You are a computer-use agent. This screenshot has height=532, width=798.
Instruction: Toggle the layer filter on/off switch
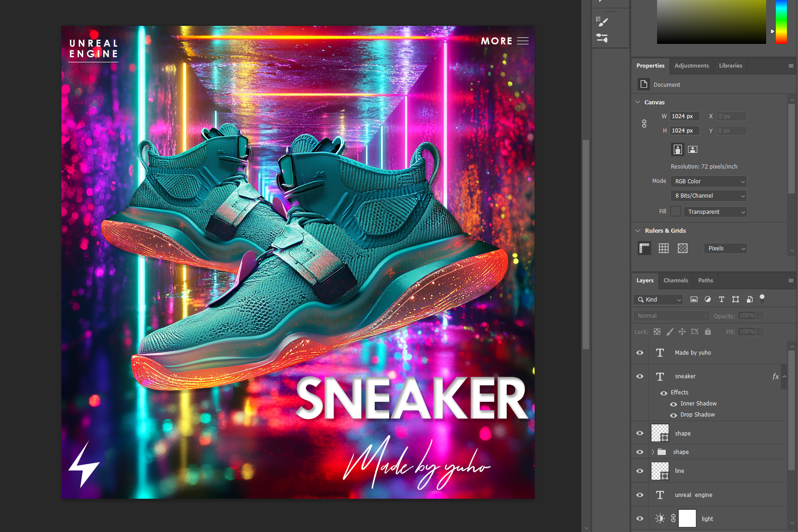point(762,299)
